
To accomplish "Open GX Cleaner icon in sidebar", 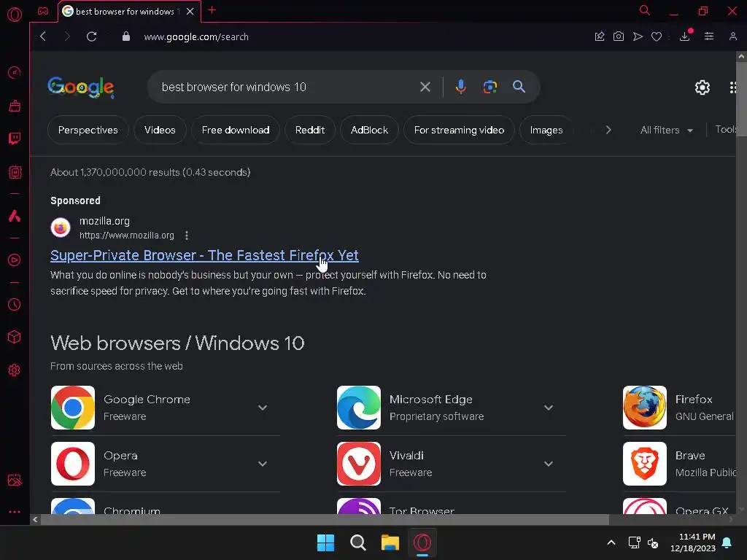I will 15,106.
